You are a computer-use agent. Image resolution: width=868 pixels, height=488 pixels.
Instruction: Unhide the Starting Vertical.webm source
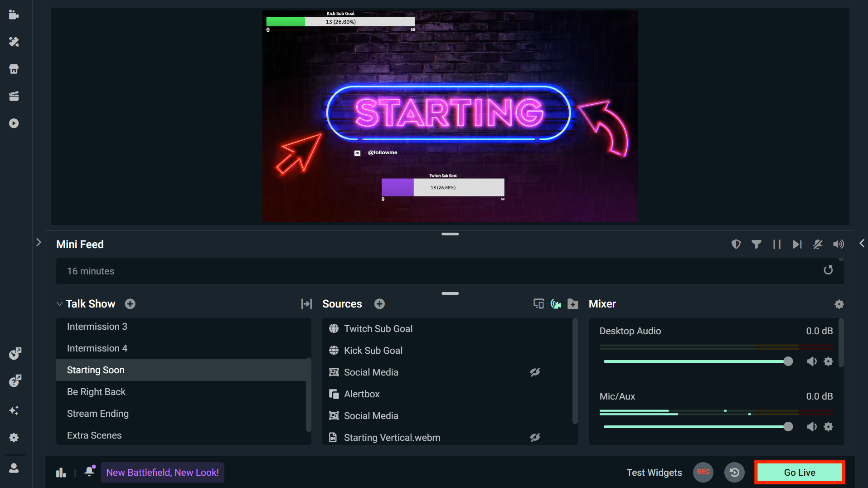pos(535,438)
